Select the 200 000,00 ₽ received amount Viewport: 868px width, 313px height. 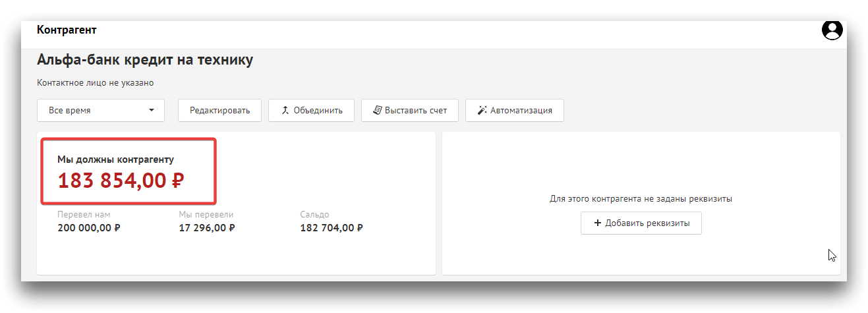click(89, 228)
